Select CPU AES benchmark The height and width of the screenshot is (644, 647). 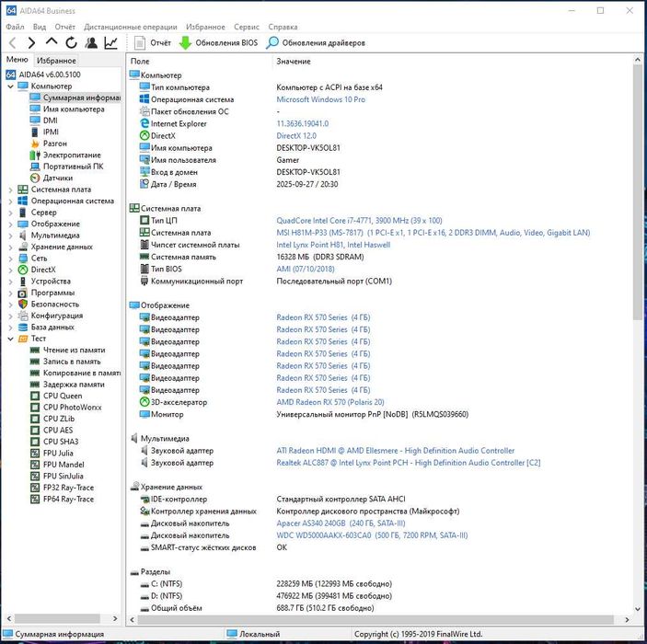58,431
